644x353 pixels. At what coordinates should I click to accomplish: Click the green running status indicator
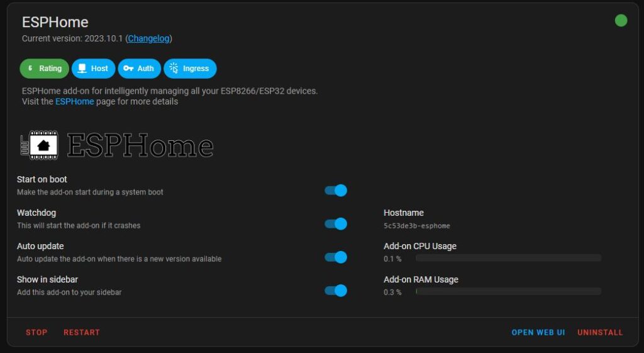(621, 21)
